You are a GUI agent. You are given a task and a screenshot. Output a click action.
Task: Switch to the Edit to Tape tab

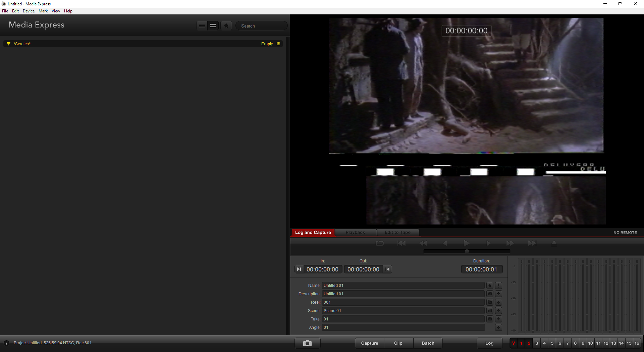397,232
